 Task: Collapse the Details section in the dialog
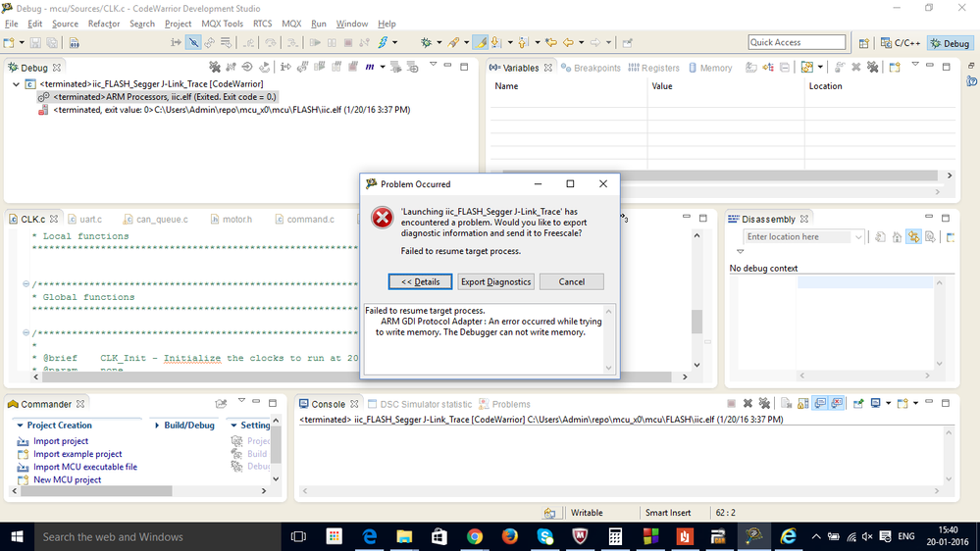point(420,281)
